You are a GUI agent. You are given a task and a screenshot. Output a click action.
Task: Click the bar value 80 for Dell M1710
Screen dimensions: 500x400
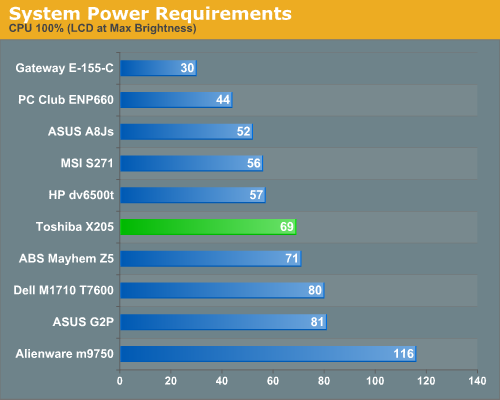tap(315, 290)
